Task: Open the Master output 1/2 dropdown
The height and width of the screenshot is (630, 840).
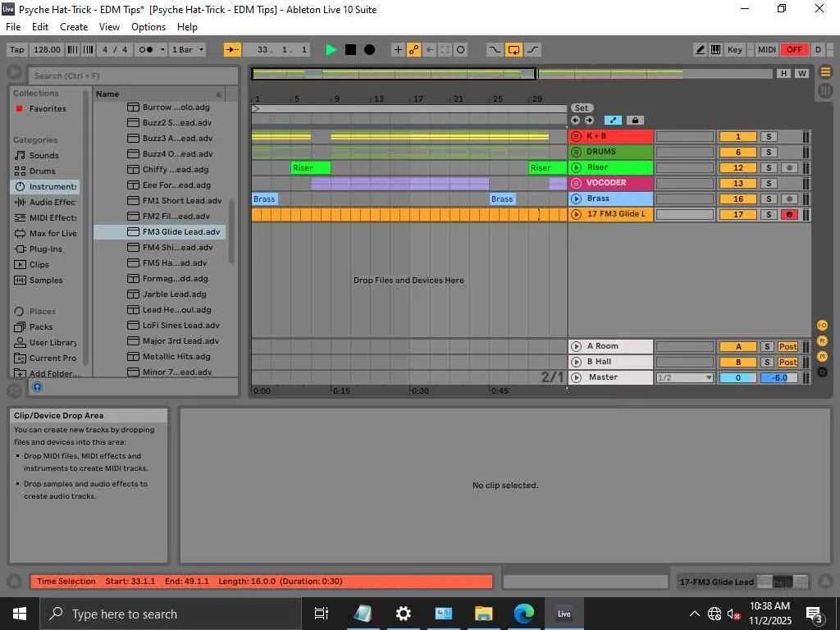Action: pyautogui.click(x=685, y=377)
